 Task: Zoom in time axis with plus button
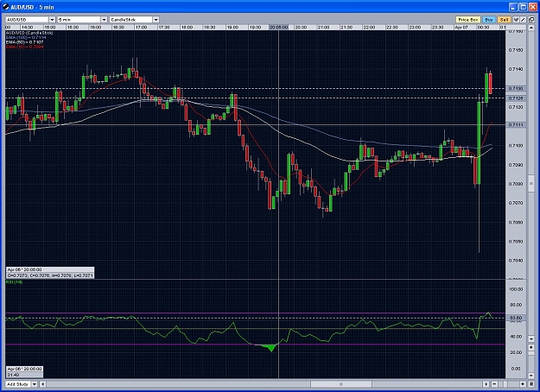[x=523, y=384]
